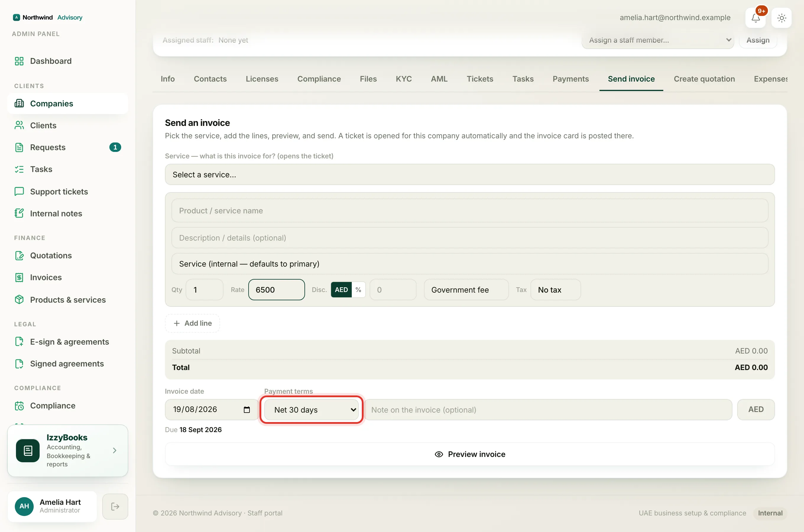
Task: Go to Companies in sidebar
Action: pos(67,103)
